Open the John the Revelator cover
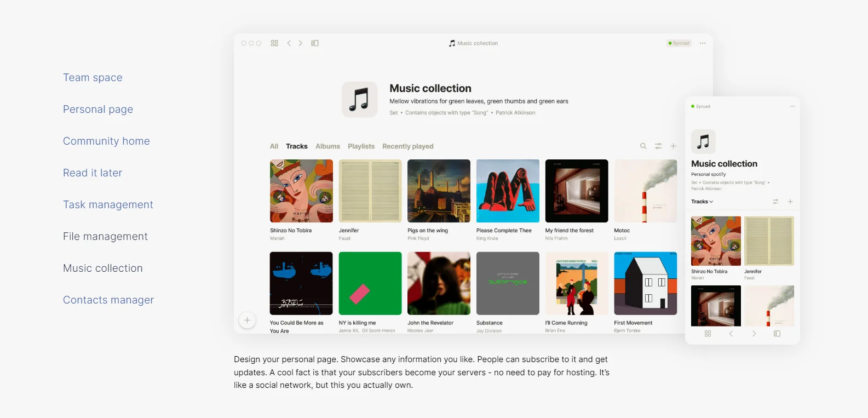868x418 pixels. [439, 283]
